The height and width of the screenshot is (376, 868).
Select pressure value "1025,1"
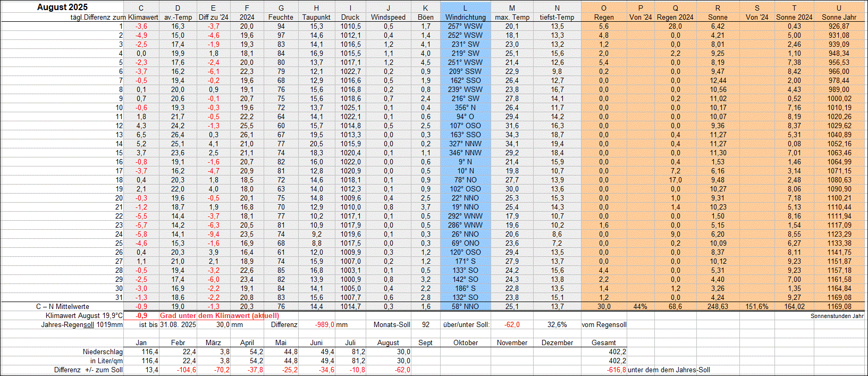point(350,107)
